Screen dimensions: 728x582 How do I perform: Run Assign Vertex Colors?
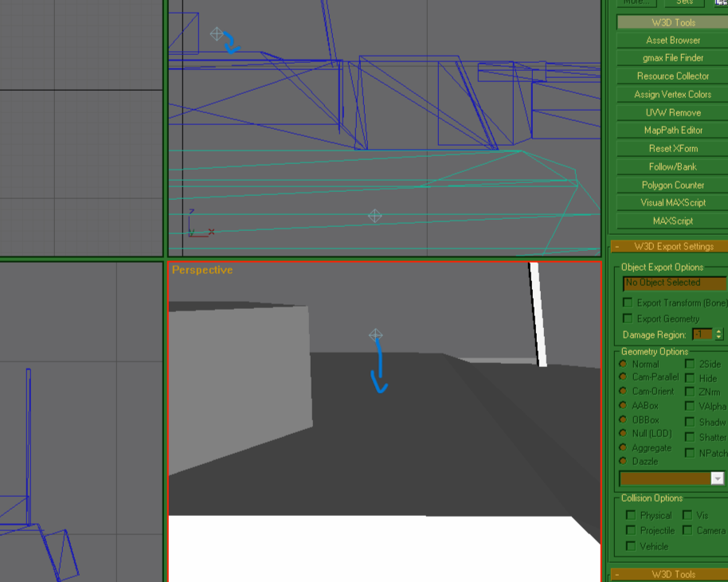[x=671, y=94]
